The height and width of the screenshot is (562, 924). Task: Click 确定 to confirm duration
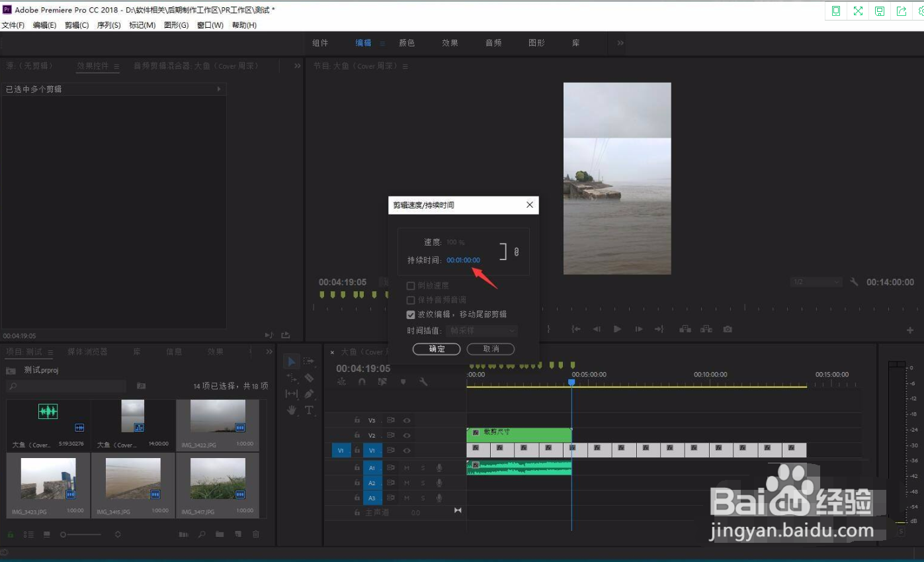[437, 349]
